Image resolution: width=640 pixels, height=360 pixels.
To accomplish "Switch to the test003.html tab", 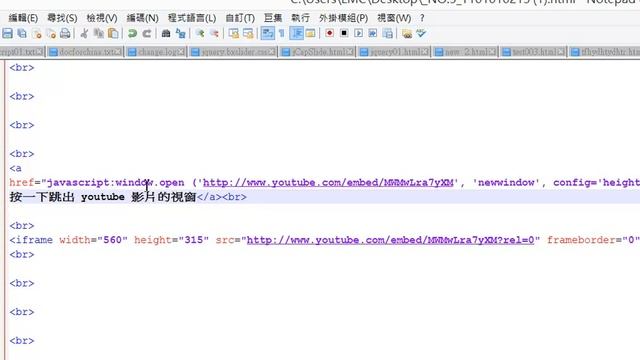I will (533, 52).
